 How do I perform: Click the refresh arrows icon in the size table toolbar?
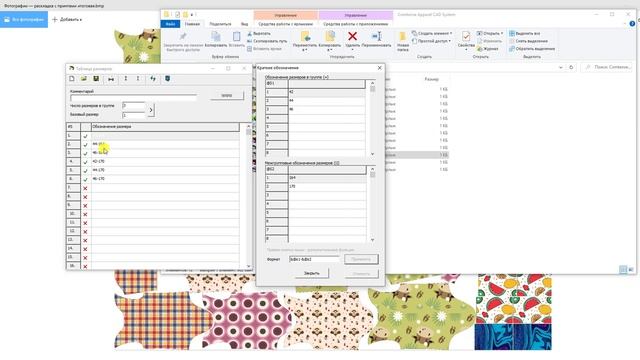pos(153,79)
